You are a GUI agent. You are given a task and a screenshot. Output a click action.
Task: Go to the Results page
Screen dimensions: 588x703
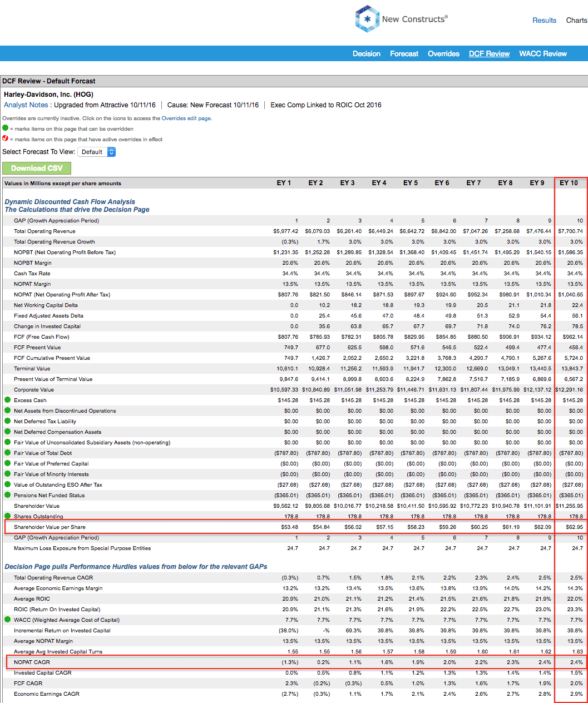click(x=544, y=21)
